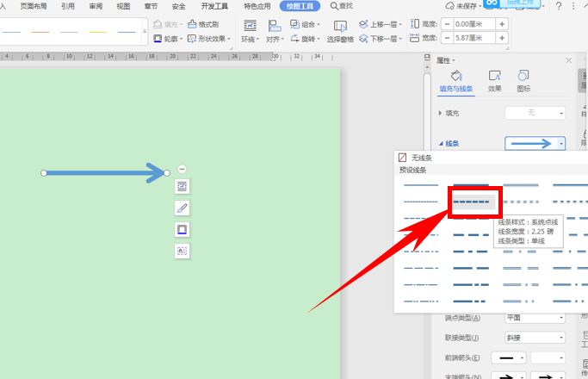Open the 选择窗格 selection pane
Image resolution: width=588 pixels, height=379 pixels.
(x=340, y=31)
